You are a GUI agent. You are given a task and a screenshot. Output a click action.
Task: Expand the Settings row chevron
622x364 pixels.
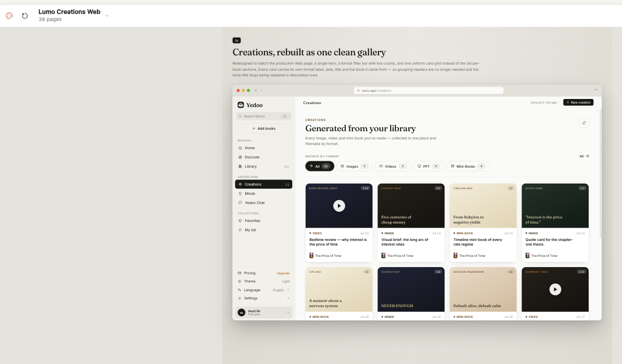[x=288, y=298]
